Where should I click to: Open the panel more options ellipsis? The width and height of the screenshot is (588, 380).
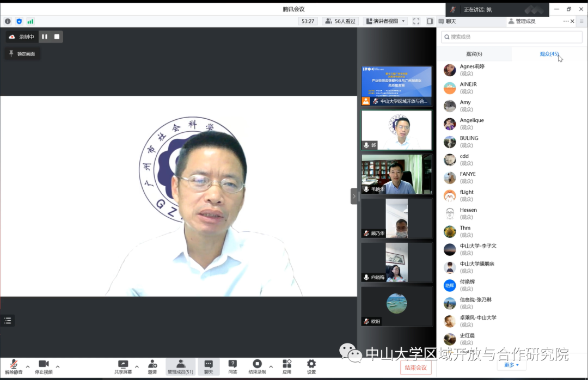coord(566,21)
